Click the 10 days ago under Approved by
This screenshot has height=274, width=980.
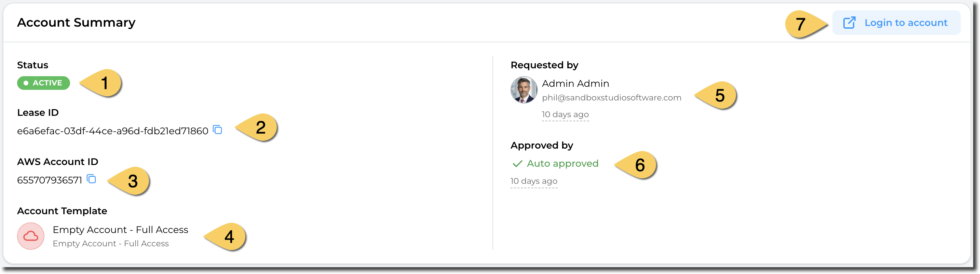(x=534, y=181)
